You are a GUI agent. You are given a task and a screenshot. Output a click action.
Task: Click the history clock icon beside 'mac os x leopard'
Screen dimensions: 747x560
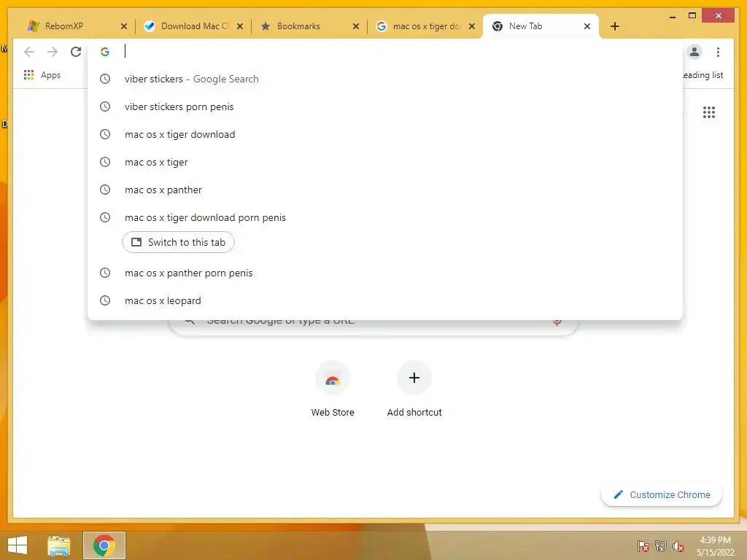105,300
